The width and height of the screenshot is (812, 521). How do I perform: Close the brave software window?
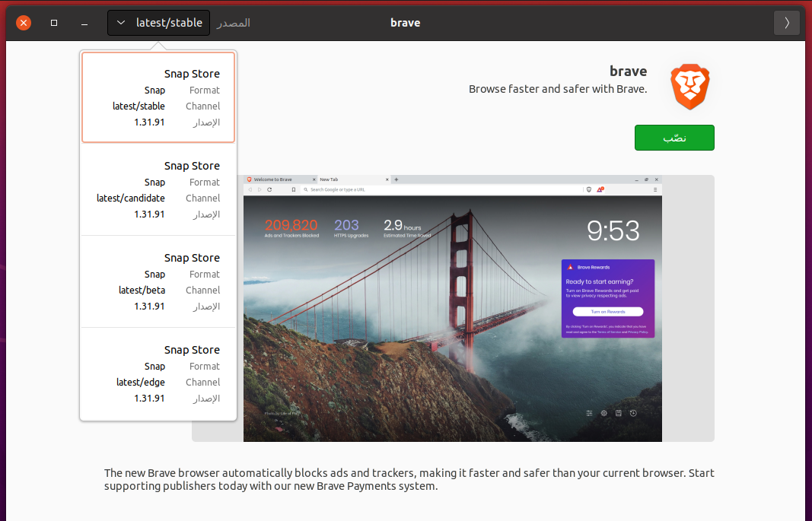[24, 23]
